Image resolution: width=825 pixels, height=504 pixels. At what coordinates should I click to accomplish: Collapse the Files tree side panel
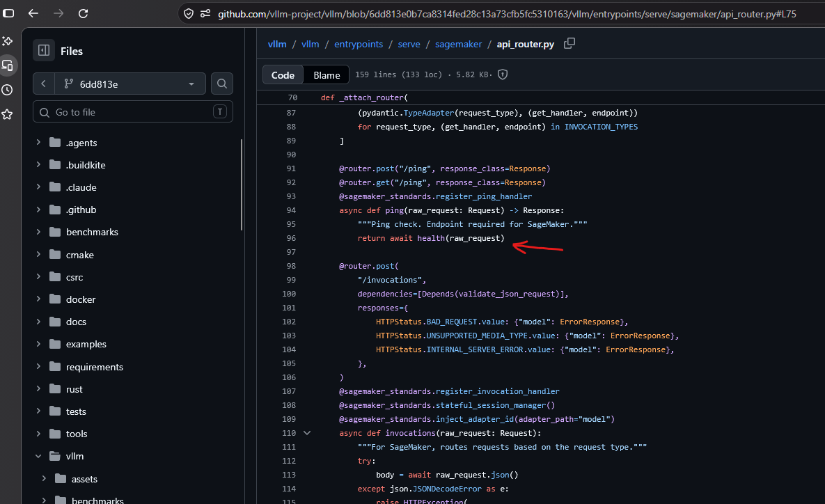tap(44, 51)
